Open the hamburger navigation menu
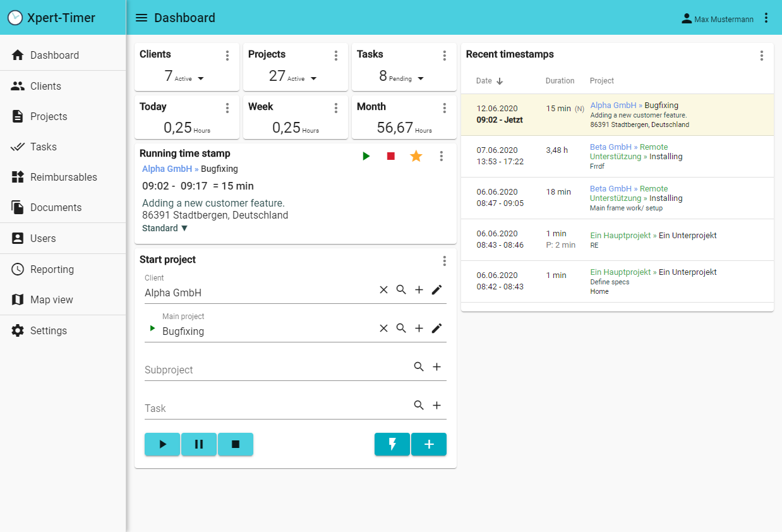This screenshot has height=532, width=782. [x=141, y=18]
